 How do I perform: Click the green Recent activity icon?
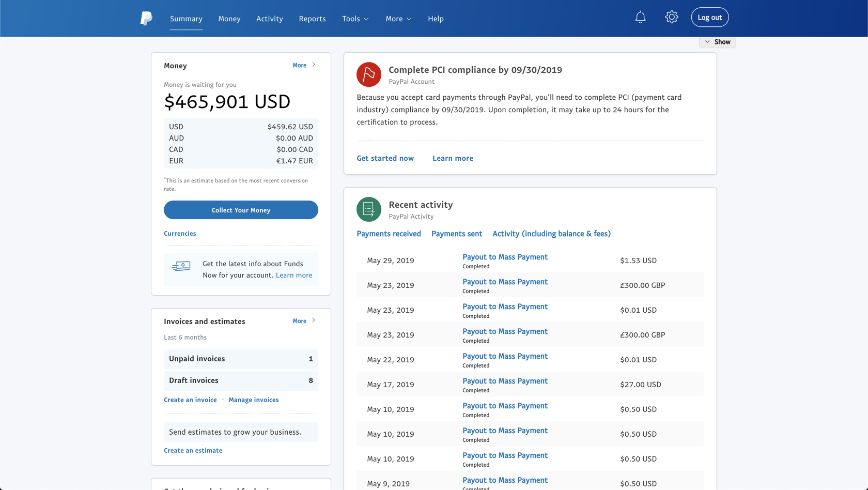pyautogui.click(x=369, y=209)
